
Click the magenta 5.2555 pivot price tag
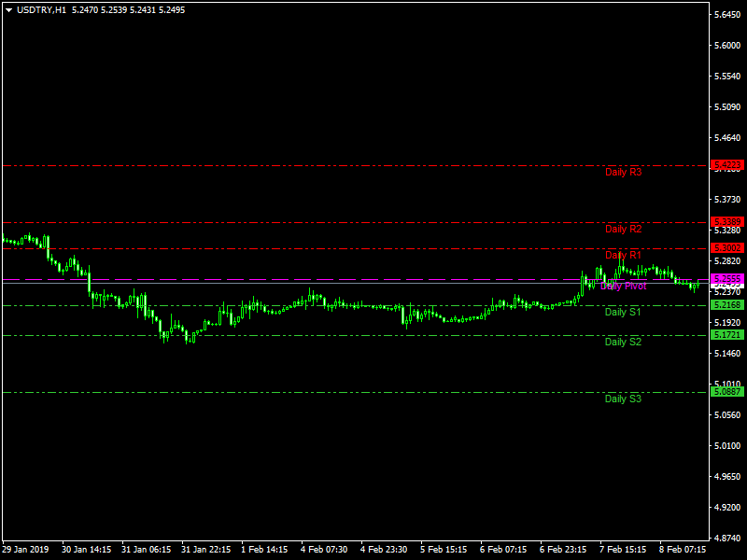(727, 279)
